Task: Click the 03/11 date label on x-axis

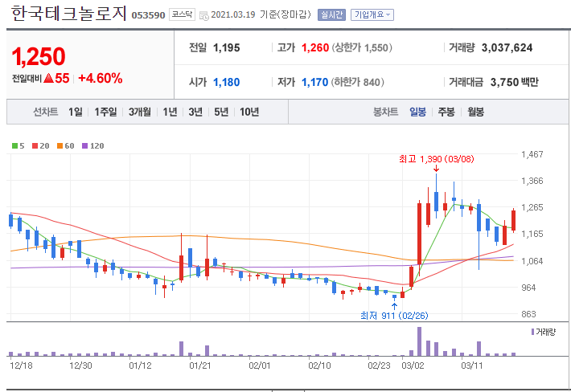Action: coord(471,365)
